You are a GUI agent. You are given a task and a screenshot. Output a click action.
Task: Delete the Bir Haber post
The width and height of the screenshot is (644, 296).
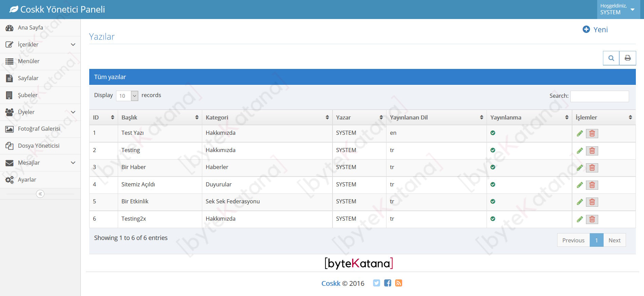(x=592, y=168)
